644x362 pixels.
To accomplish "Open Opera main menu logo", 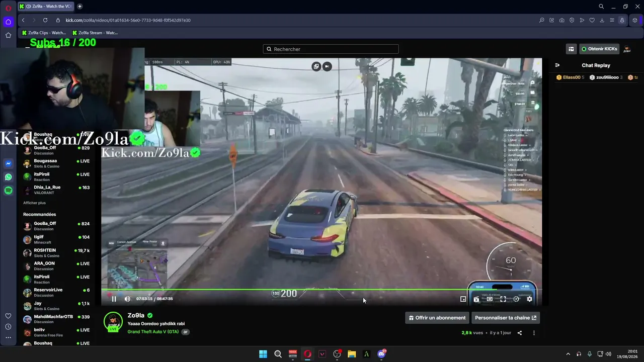I will point(8,9).
